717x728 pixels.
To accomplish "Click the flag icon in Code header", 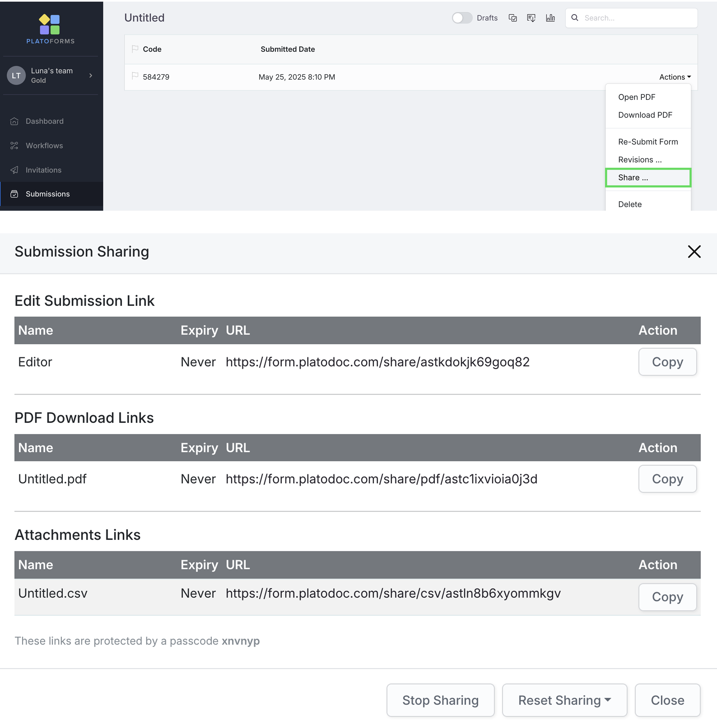I will (135, 49).
